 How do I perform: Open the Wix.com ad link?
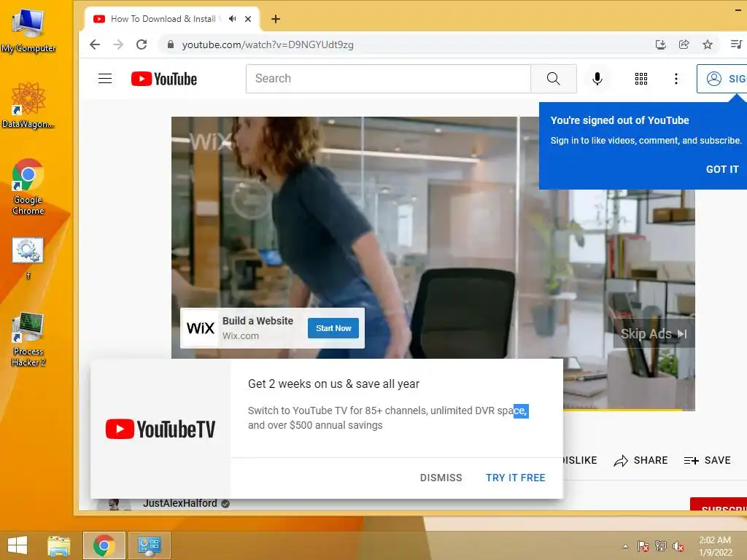tap(241, 335)
